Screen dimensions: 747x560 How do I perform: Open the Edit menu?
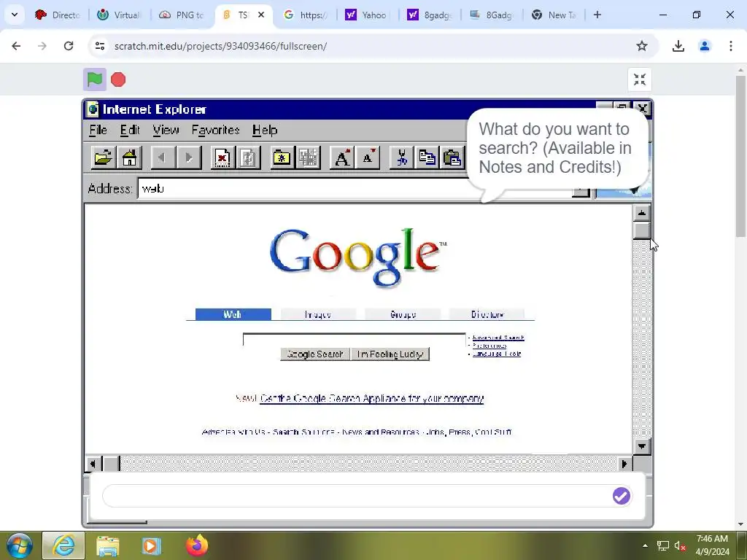click(130, 130)
